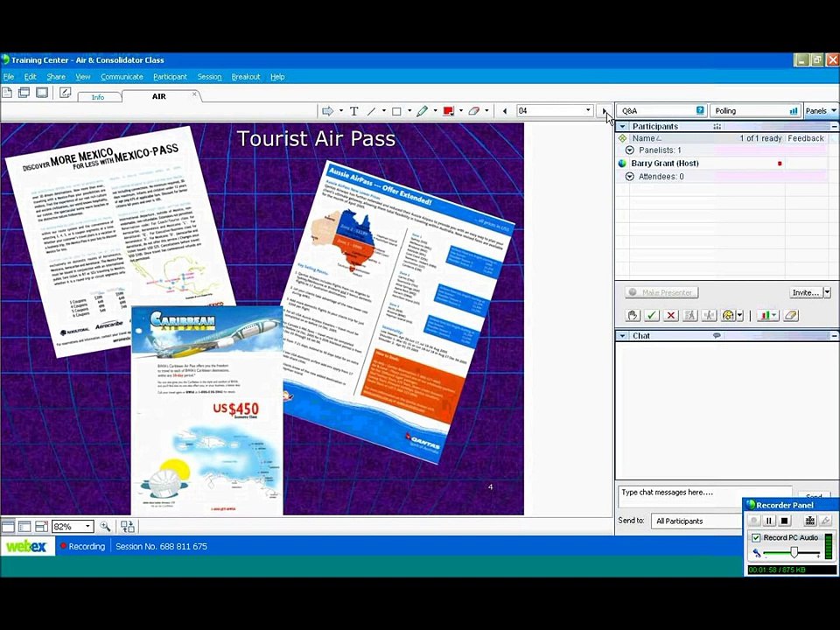Open the Send to All Participants dropdown

coord(696,521)
